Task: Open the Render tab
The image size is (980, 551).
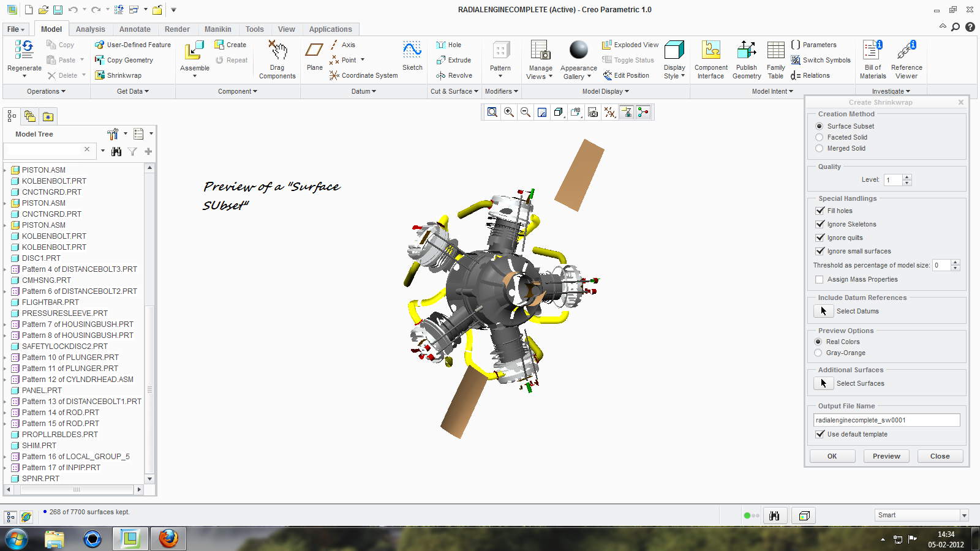Action: tap(177, 29)
